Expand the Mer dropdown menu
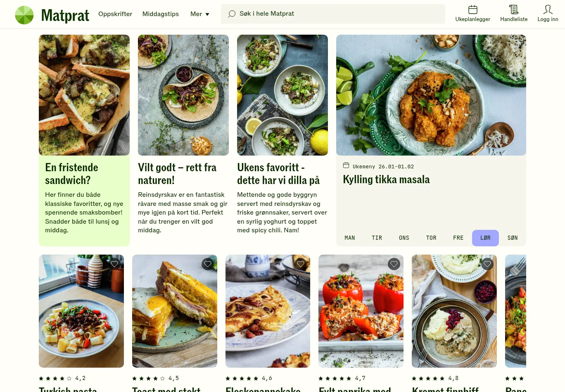This screenshot has width=565, height=392. (200, 14)
